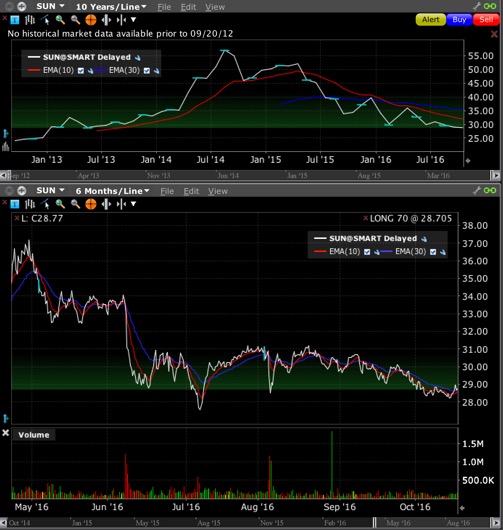Close the Volume panel with its X
The image size is (503, 530).
(x=5, y=433)
